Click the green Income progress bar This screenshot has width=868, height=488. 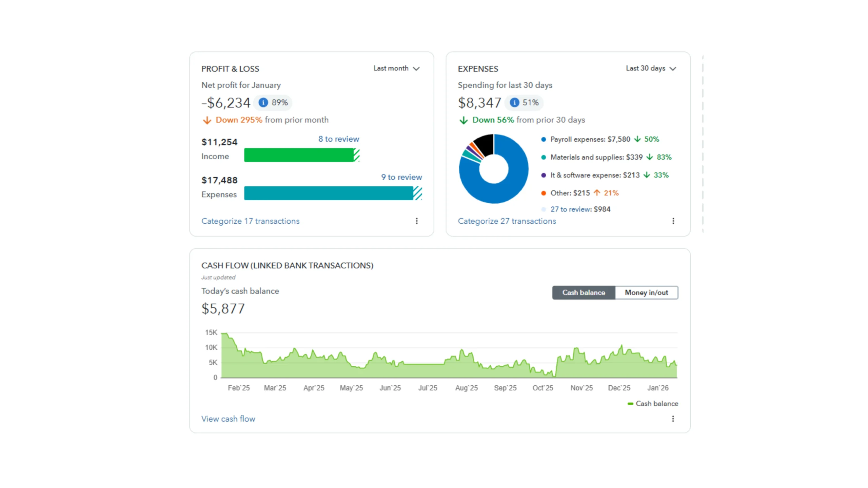pyautogui.click(x=298, y=155)
